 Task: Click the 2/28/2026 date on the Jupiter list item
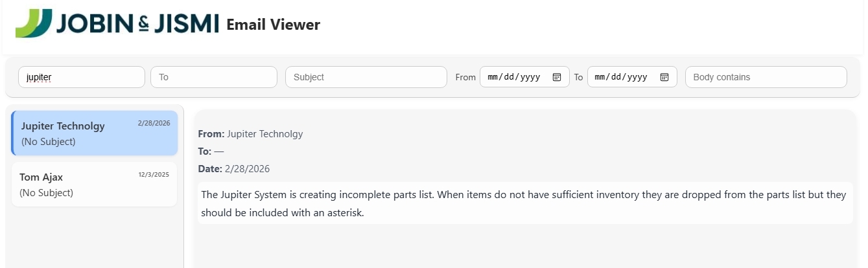point(154,123)
